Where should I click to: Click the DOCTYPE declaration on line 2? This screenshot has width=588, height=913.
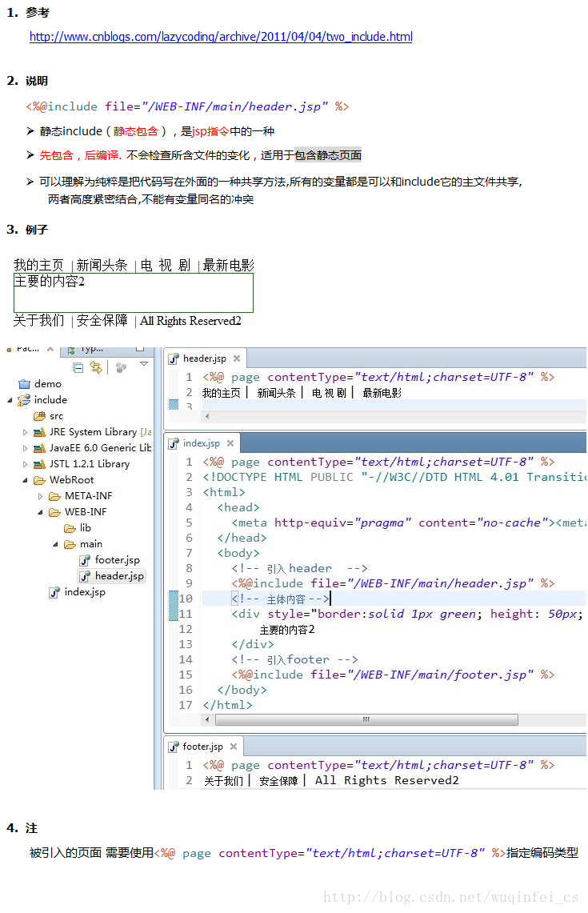click(x=394, y=477)
